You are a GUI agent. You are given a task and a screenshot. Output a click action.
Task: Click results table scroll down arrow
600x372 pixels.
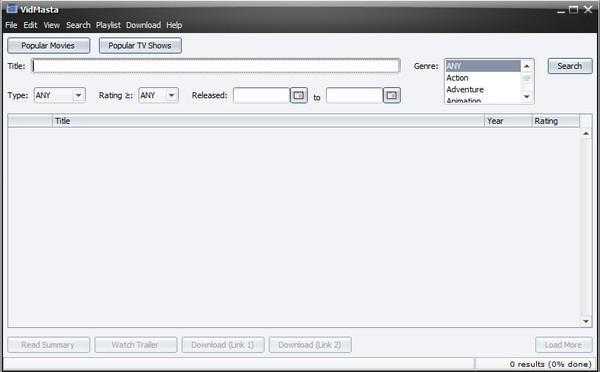pyautogui.click(x=586, y=321)
